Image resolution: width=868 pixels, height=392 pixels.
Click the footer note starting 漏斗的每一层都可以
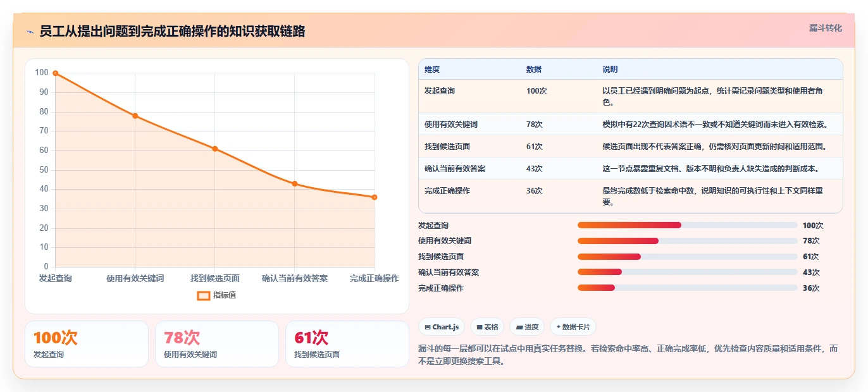628,355
